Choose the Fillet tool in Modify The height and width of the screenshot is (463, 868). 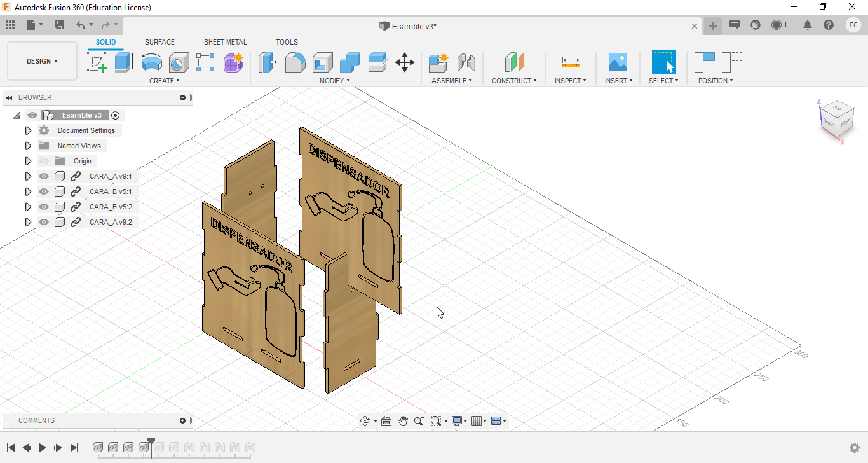295,62
